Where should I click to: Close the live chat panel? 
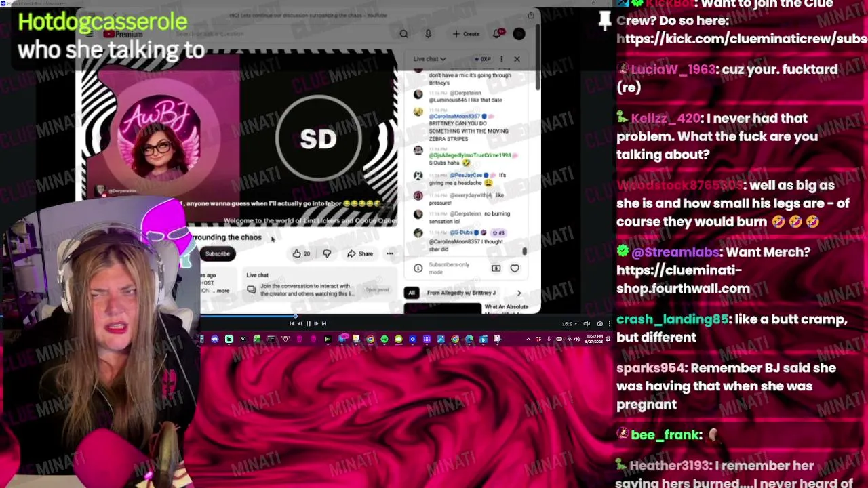[517, 59]
